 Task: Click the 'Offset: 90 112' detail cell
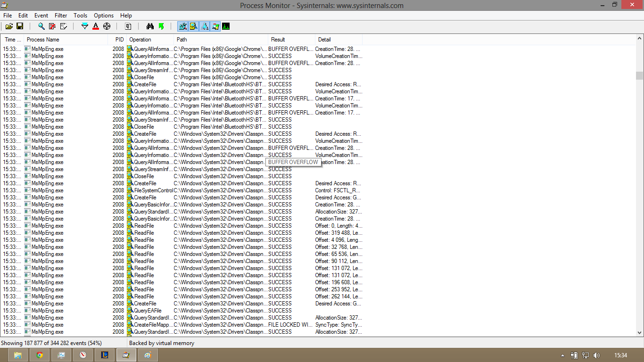point(339,261)
